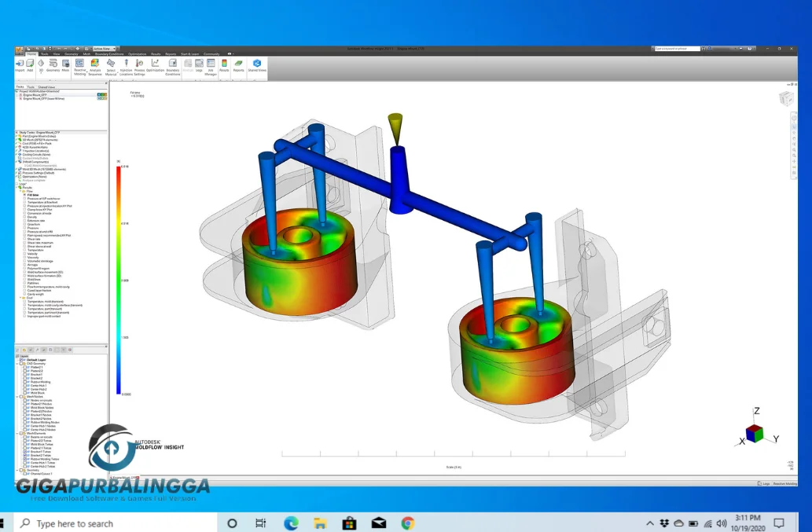Open the View ribbon tab
The height and width of the screenshot is (532, 812).
click(x=57, y=53)
